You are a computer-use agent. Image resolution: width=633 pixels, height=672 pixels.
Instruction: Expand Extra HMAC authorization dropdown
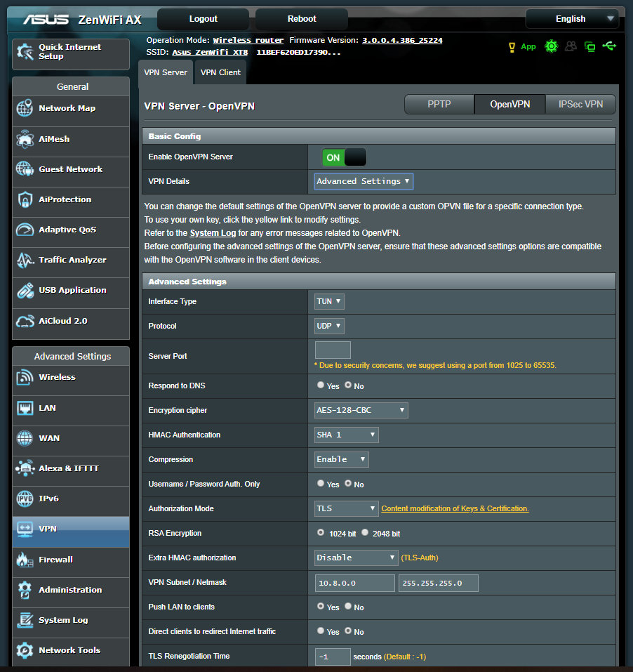pos(356,558)
